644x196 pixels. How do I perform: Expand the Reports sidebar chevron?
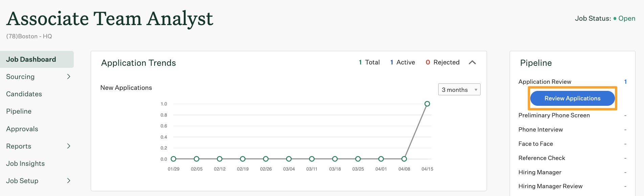point(69,146)
